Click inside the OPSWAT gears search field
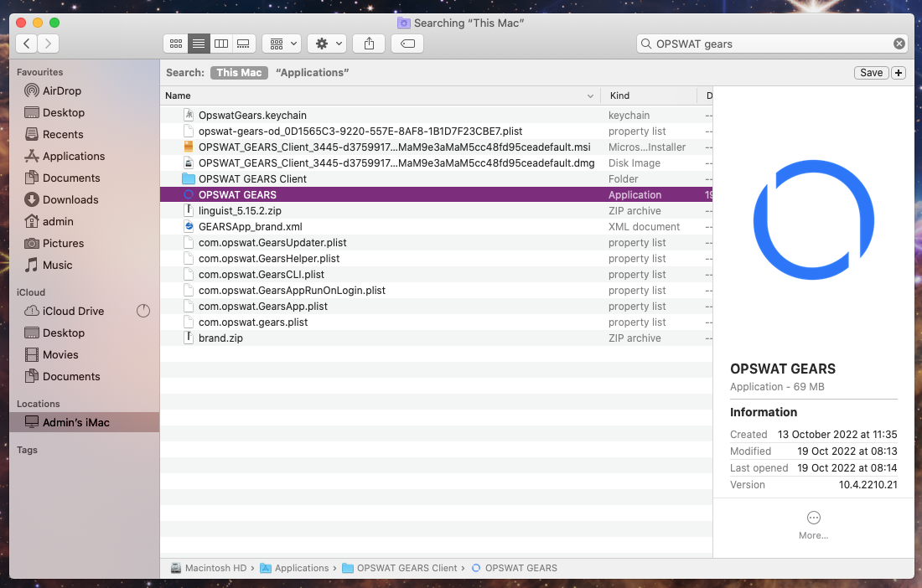 click(x=772, y=44)
